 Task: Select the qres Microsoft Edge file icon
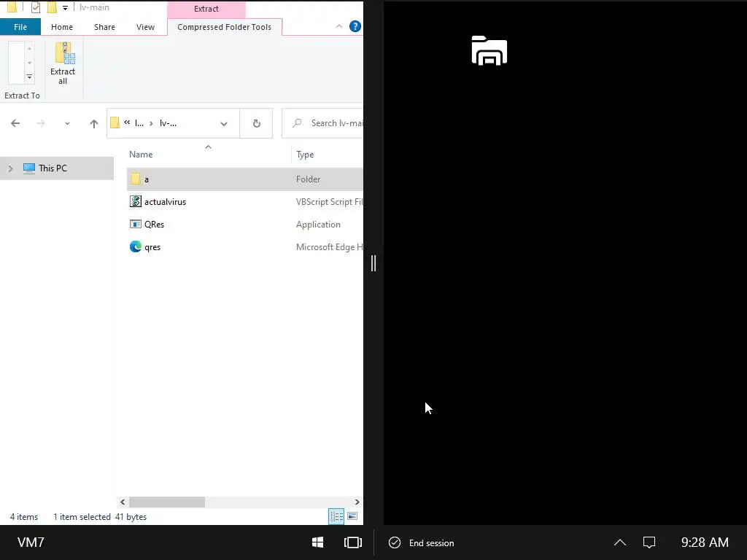pos(135,246)
